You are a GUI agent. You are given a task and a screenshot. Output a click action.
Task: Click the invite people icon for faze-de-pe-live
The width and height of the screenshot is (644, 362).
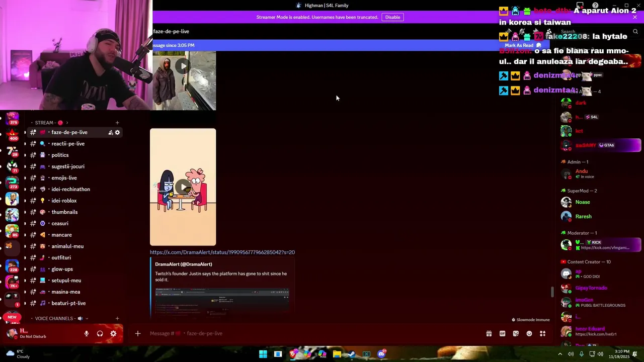point(110,132)
